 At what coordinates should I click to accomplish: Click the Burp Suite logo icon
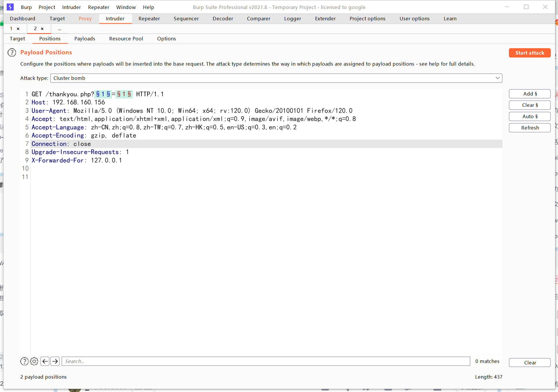point(10,7)
